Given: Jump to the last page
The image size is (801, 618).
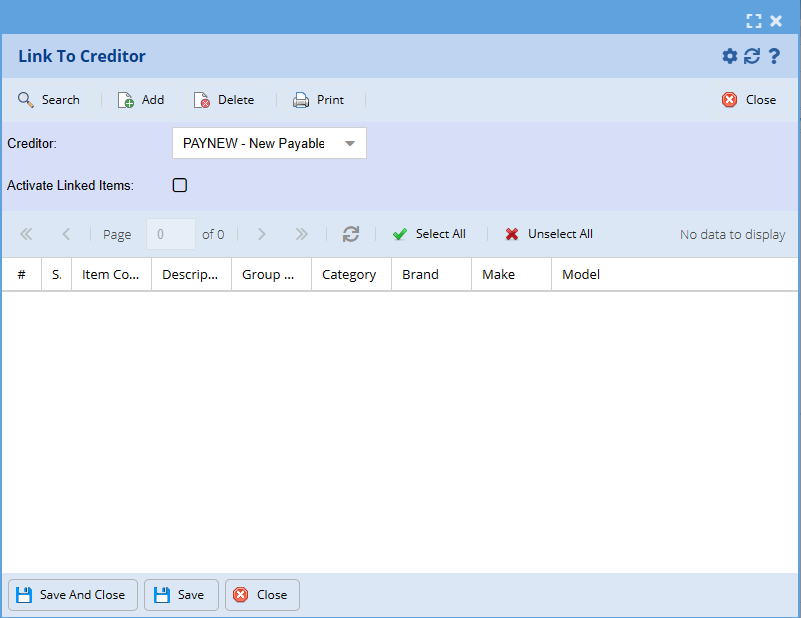Looking at the screenshot, I should [301, 234].
